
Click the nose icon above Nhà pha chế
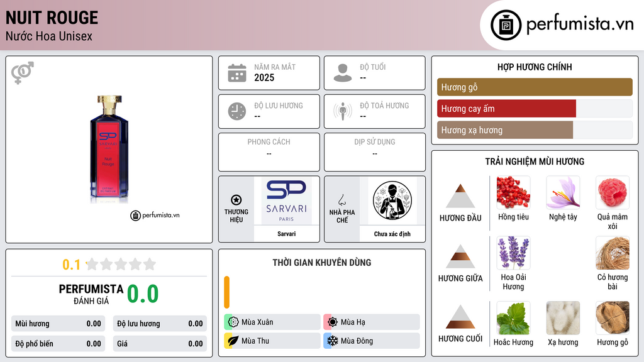(341, 200)
